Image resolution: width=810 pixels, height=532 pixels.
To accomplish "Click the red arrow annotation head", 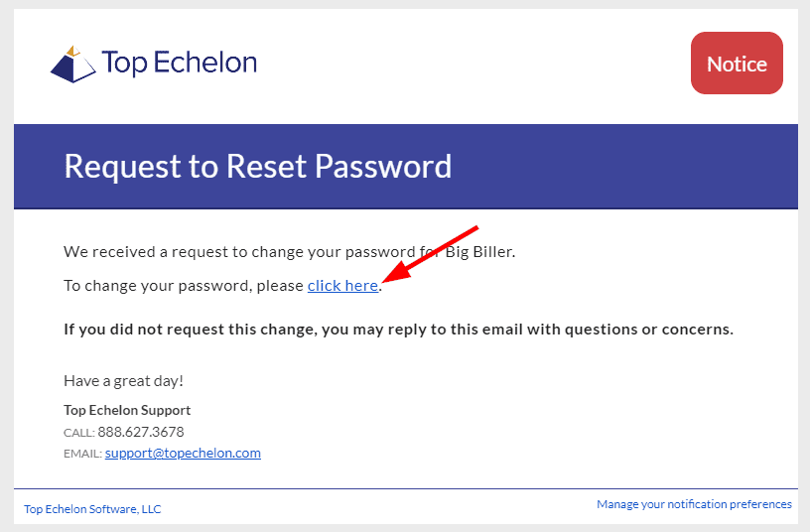I will (x=397, y=272).
